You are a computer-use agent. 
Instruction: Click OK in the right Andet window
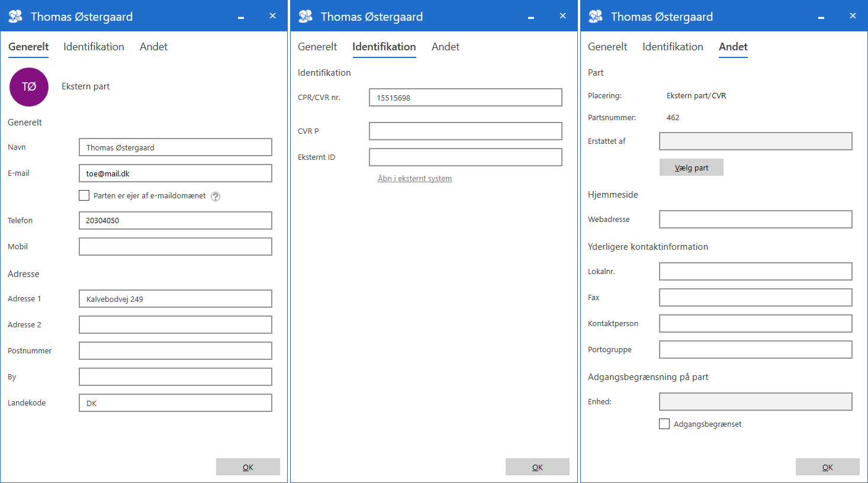coord(828,467)
